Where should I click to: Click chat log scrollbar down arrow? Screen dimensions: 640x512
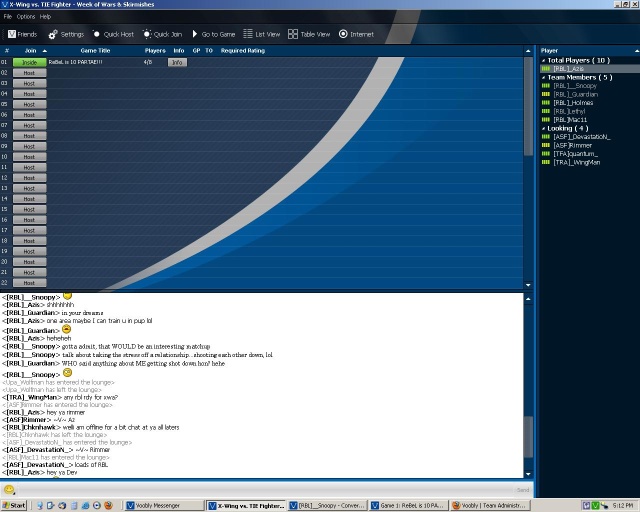pos(528,474)
